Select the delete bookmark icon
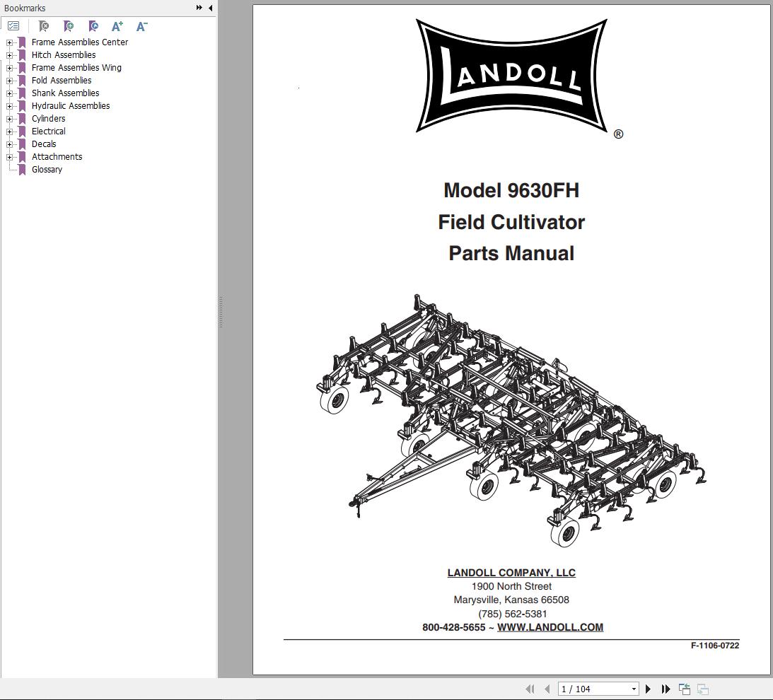Screen dimensions: 773x700 pos(44,26)
